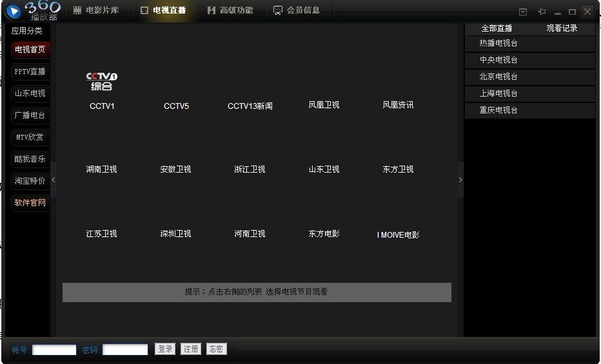Select 山东电视 in the sidebar
Viewport: 601px width, 364px height.
[30, 93]
